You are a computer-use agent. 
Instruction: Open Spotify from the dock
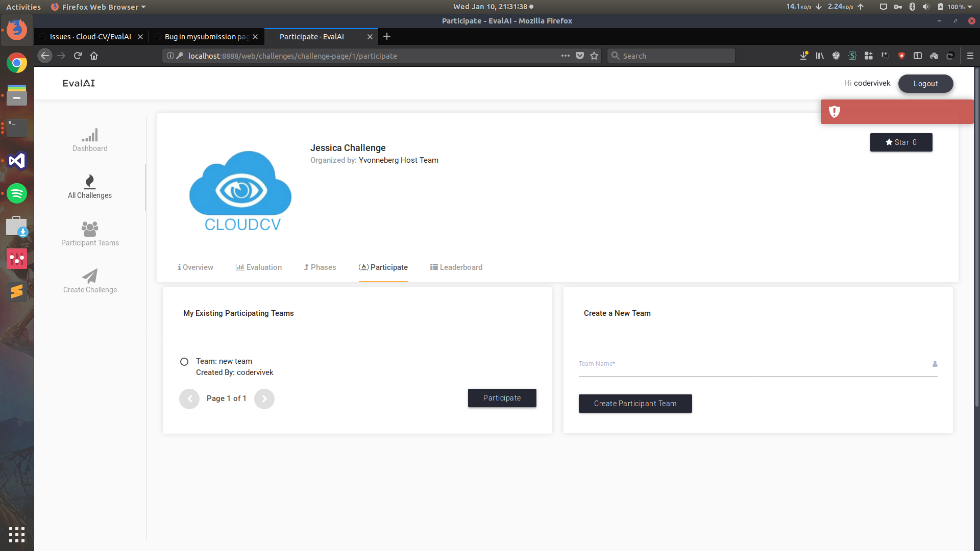tap(17, 193)
